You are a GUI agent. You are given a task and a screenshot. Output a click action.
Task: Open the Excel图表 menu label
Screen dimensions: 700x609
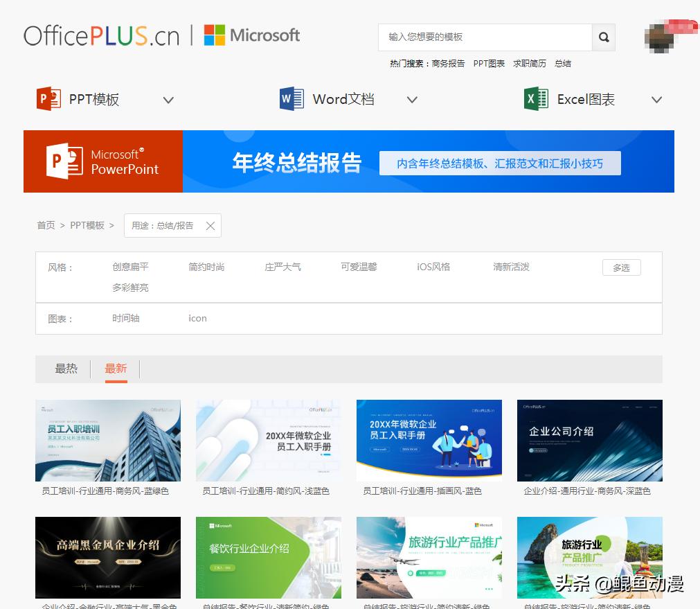pyautogui.click(x=586, y=99)
